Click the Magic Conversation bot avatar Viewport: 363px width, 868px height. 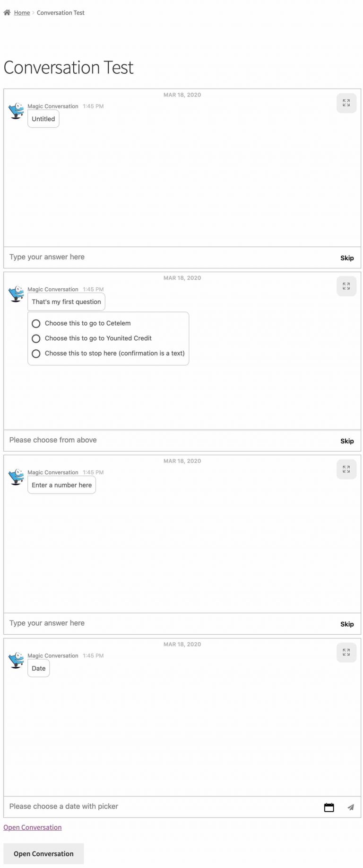pos(16,110)
